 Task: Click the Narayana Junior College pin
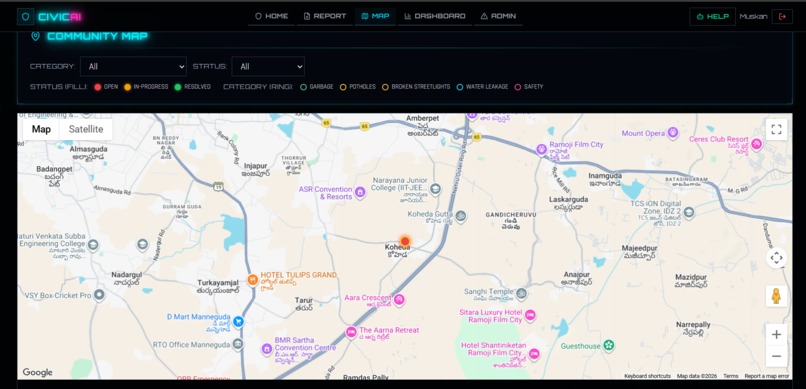(x=435, y=189)
